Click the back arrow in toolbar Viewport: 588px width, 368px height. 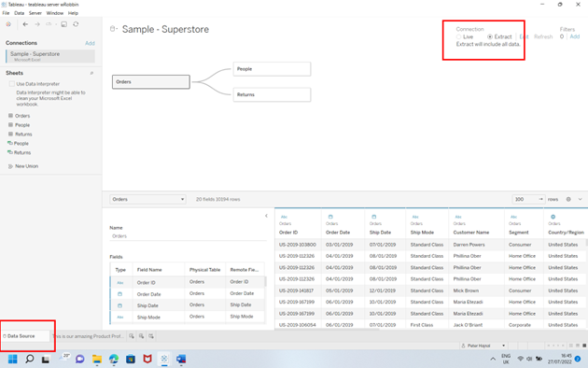click(25, 24)
